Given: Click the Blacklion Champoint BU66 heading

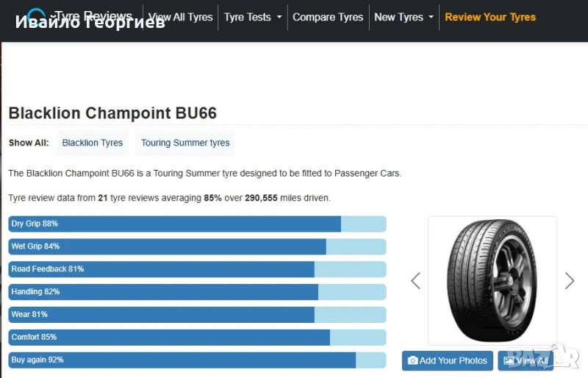Looking at the screenshot, I should [x=112, y=113].
